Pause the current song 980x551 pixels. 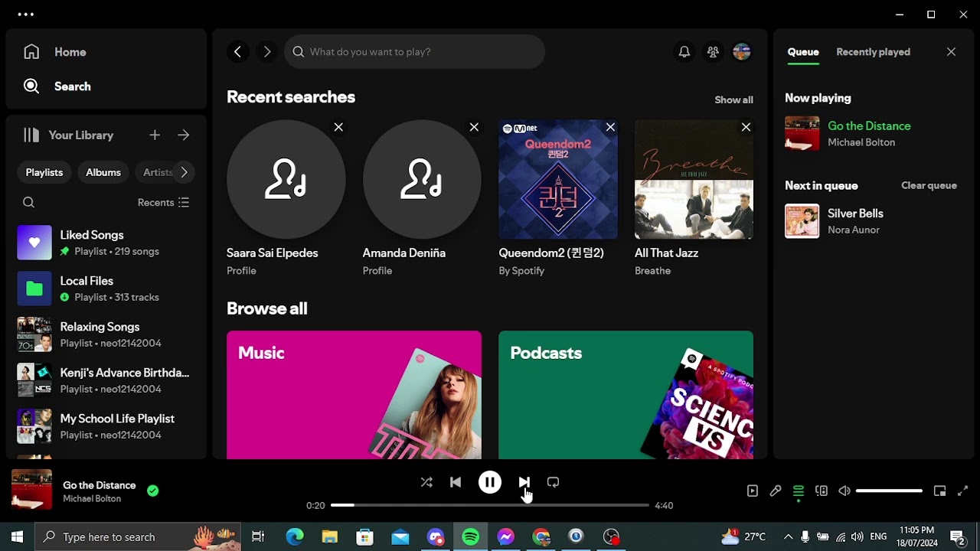(x=490, y=482)
